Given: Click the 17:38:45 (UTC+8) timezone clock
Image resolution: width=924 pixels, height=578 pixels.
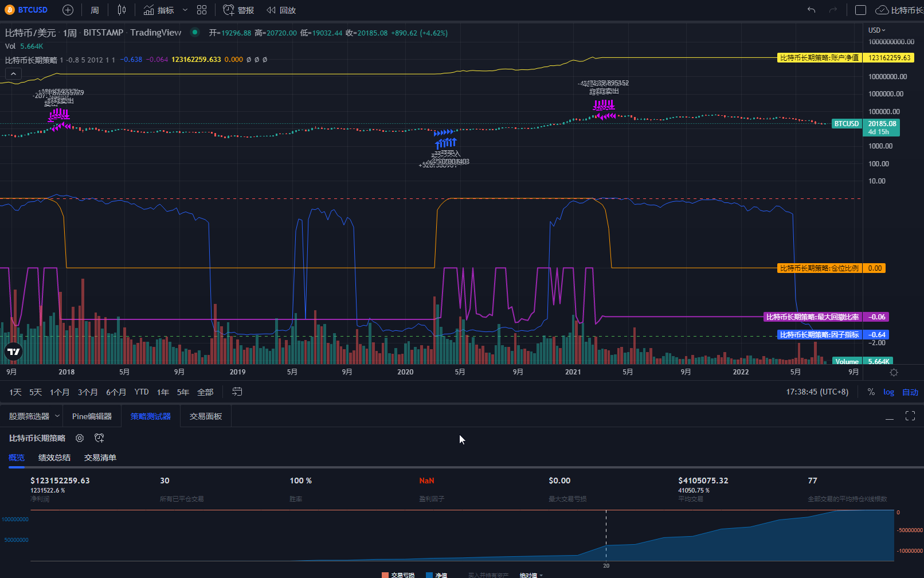Looking at the screenshot, I should [817, 392].
